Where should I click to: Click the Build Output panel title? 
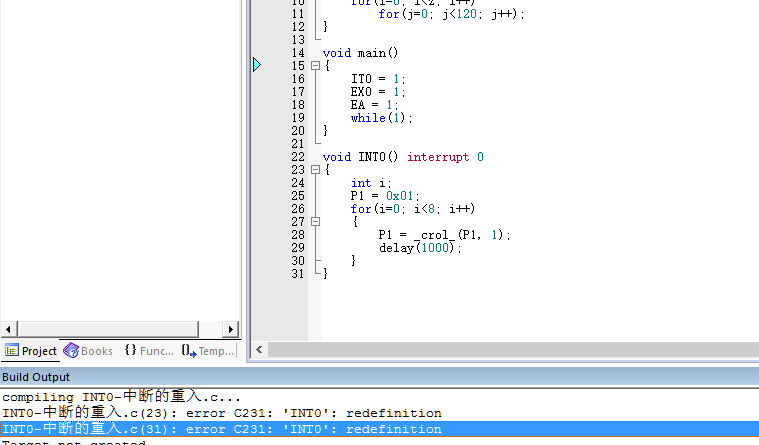pyautogui.click(x=36, y=377)
